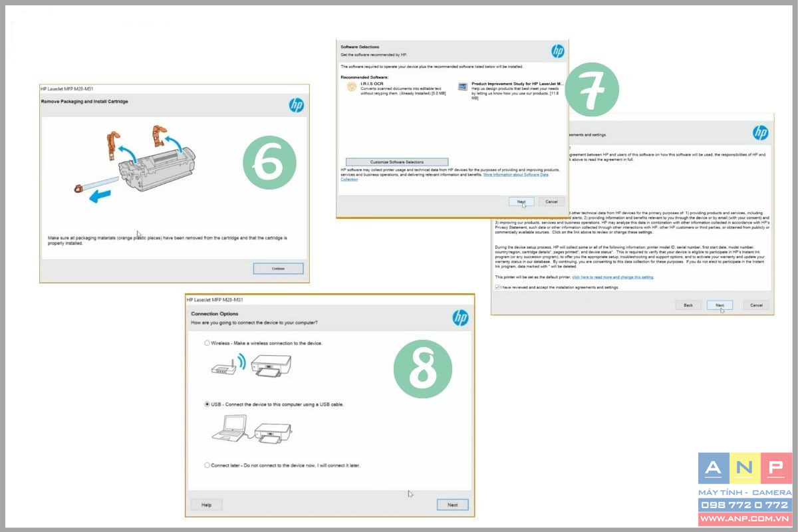Click the laptop-to-printer USB illustration

click(251, 430)
